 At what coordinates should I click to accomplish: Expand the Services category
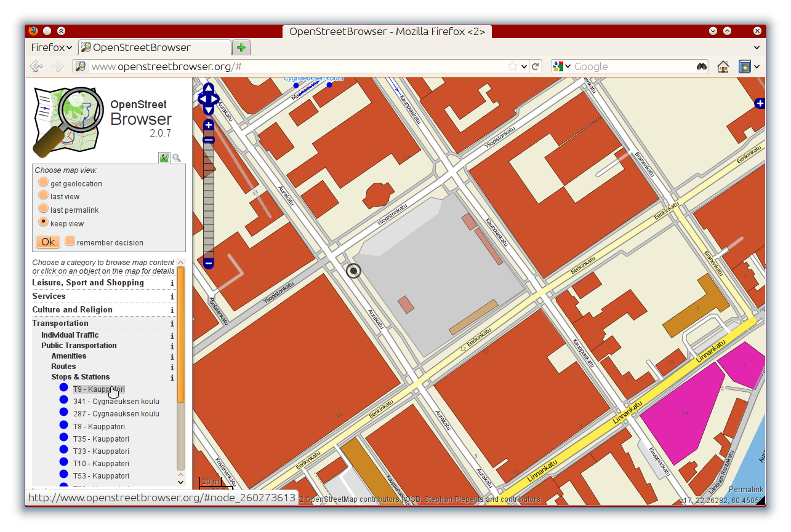[x=49, y=296]
